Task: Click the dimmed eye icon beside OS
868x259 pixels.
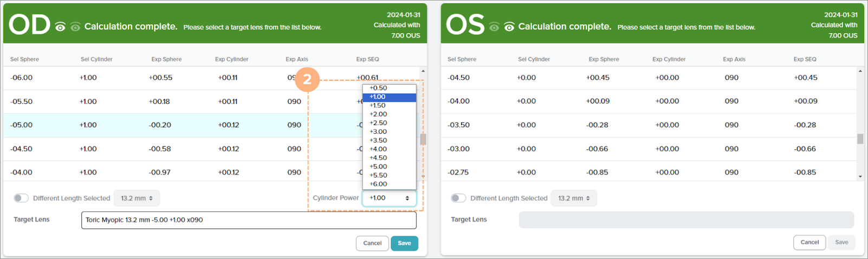Action: click(494, 27)
